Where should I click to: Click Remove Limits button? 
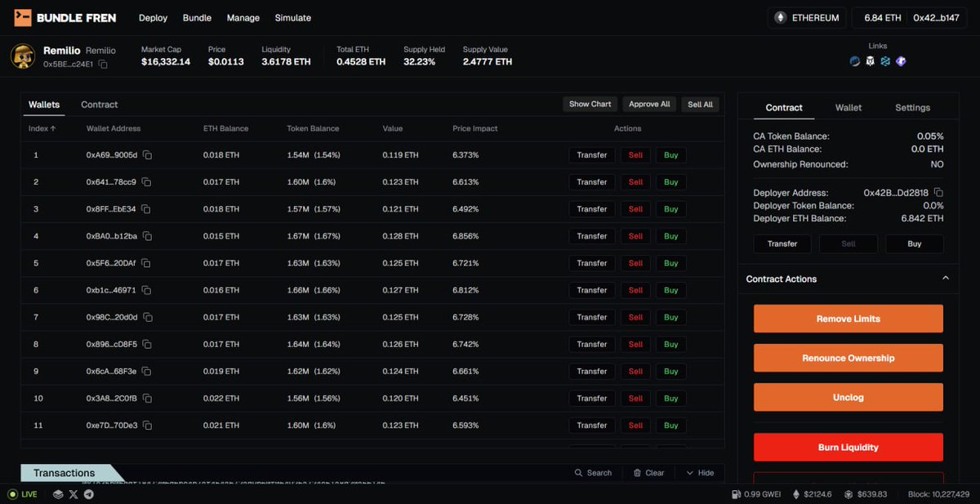[x=849, y=319]
